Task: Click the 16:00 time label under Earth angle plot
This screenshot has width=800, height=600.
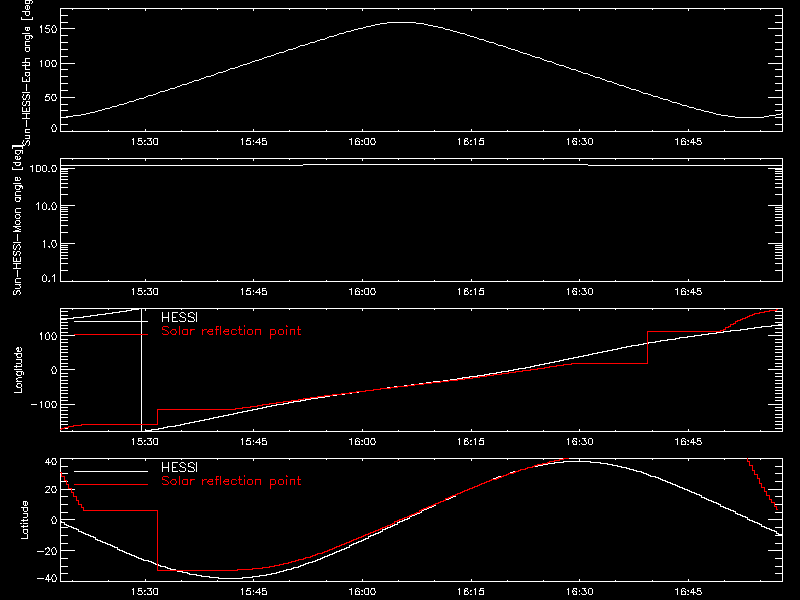Action: pyautogui.click(x=362, y=142)
